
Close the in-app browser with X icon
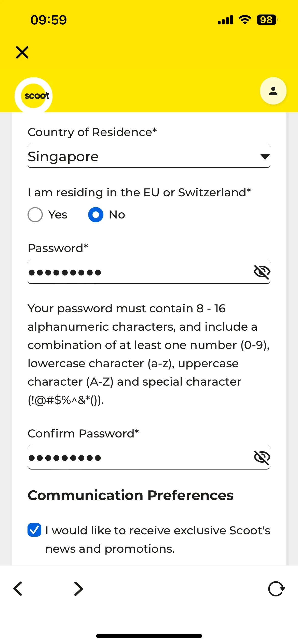(x=22, y=52)
